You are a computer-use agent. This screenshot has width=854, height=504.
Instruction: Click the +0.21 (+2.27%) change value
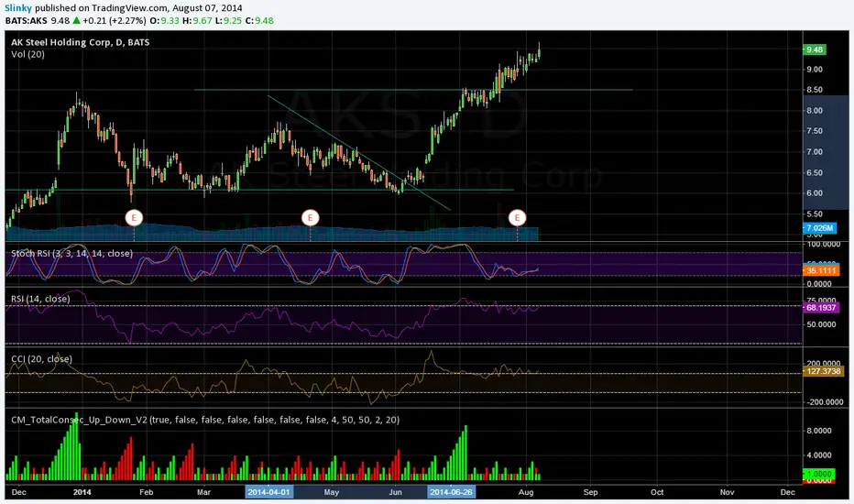point(115,21)
